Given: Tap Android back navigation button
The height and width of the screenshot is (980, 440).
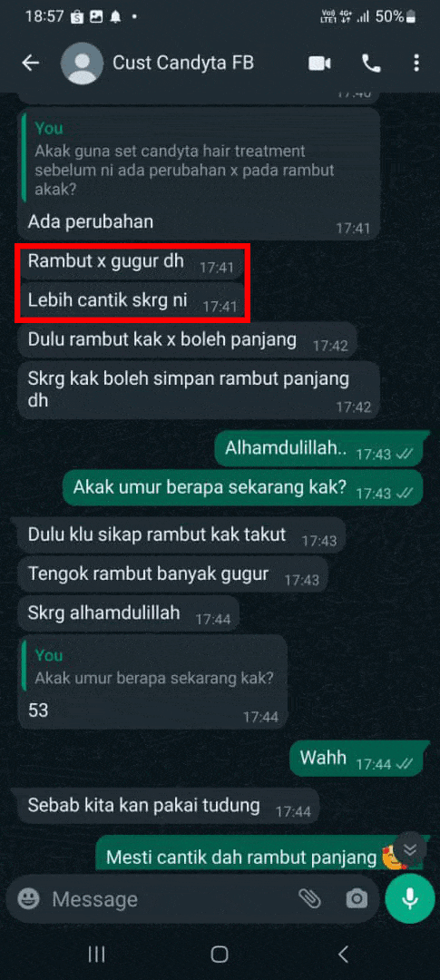Looking at the screenshot, I should 343,954.
